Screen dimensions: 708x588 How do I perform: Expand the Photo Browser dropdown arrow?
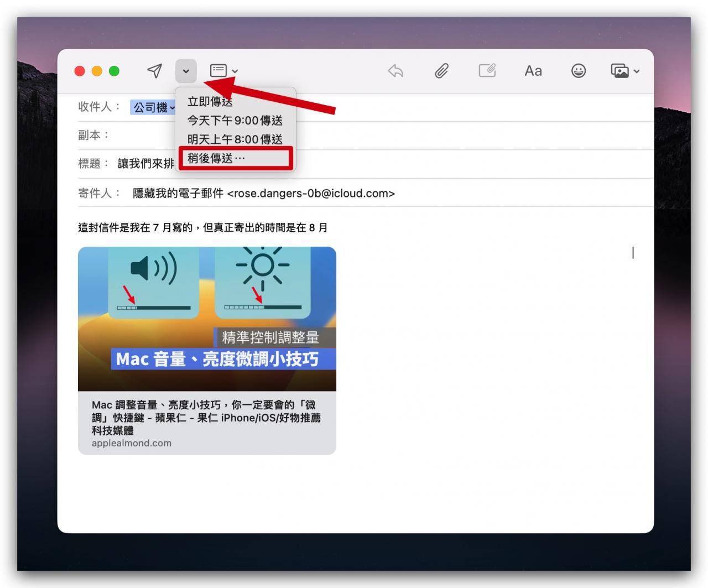tap(637, 72)
